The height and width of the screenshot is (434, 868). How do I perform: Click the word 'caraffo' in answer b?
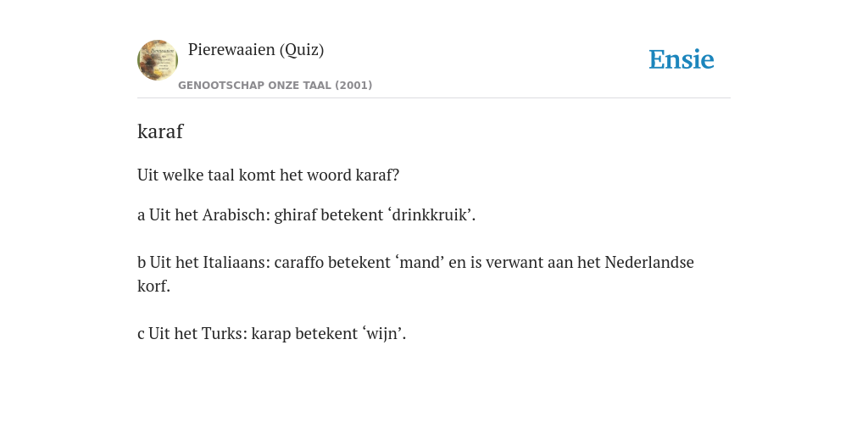(x=299, y=262)
